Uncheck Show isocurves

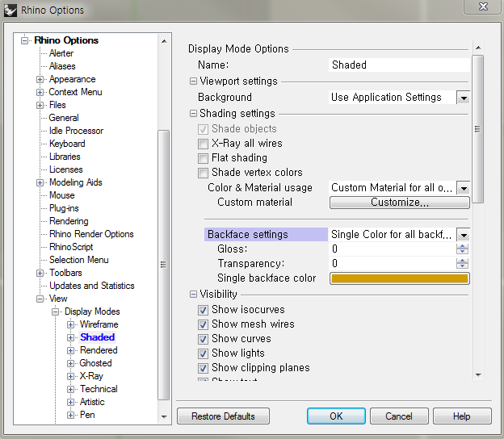pyautogui.click(x=203, y=310)
